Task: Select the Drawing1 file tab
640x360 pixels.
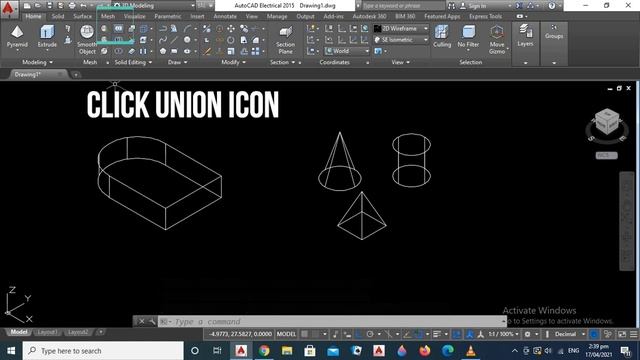Action: pyautogui.click(x=38, y=74)
